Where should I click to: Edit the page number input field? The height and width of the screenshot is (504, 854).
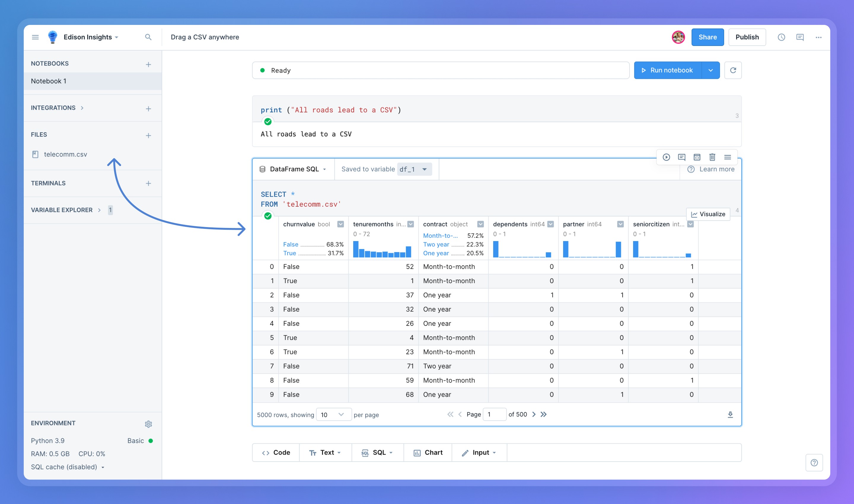click(494, 414)
